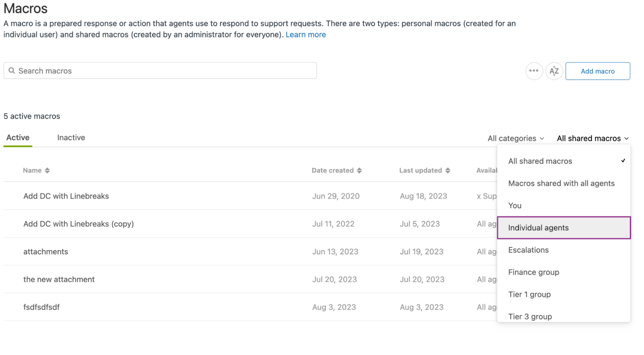Sort by Name column arrows
644x355 pixels.
(x=47, y=170)
